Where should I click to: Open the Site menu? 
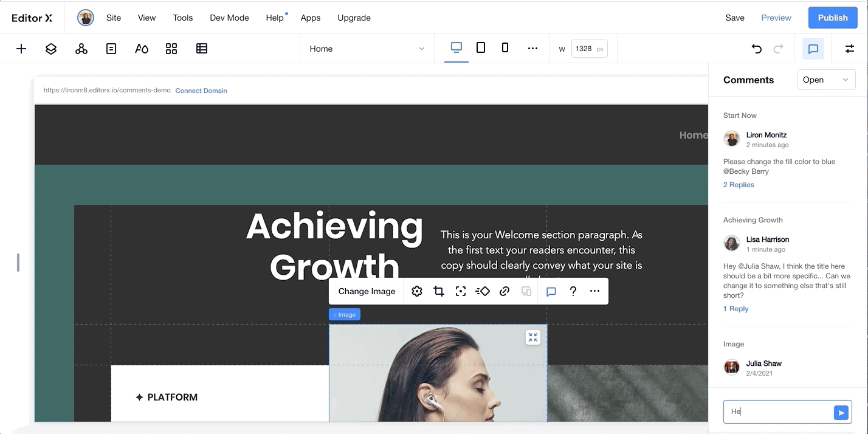114,18
